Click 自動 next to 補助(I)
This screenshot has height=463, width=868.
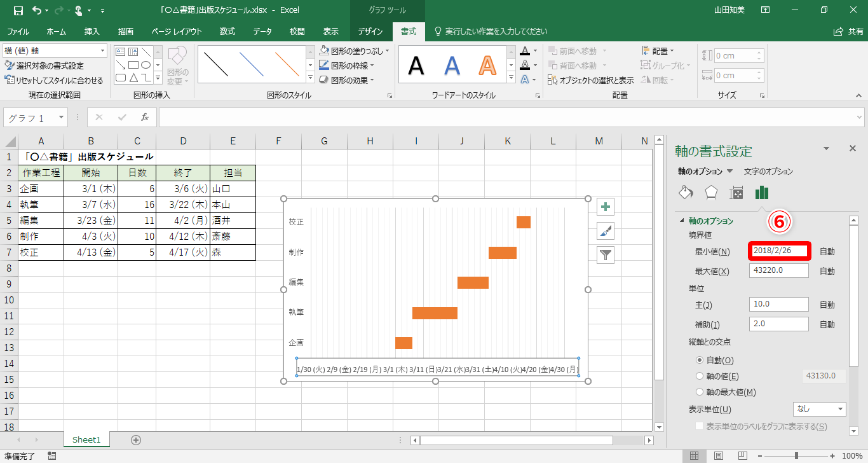827,324
